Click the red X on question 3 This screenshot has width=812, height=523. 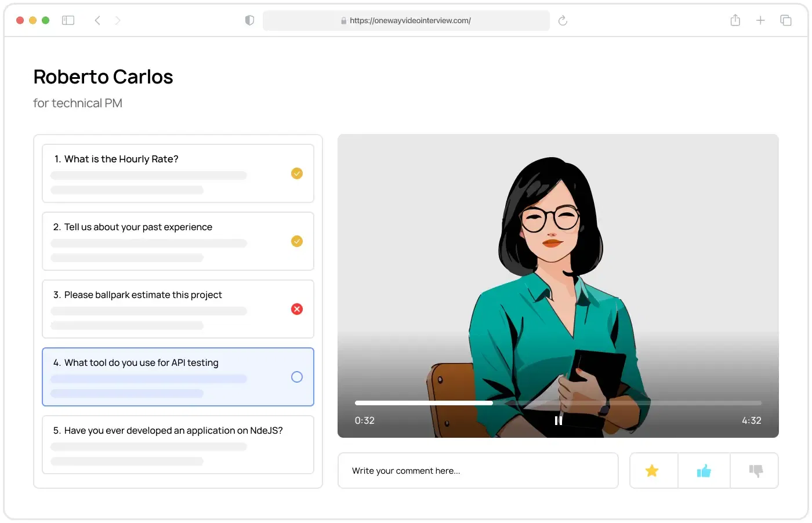coord(297,308)
